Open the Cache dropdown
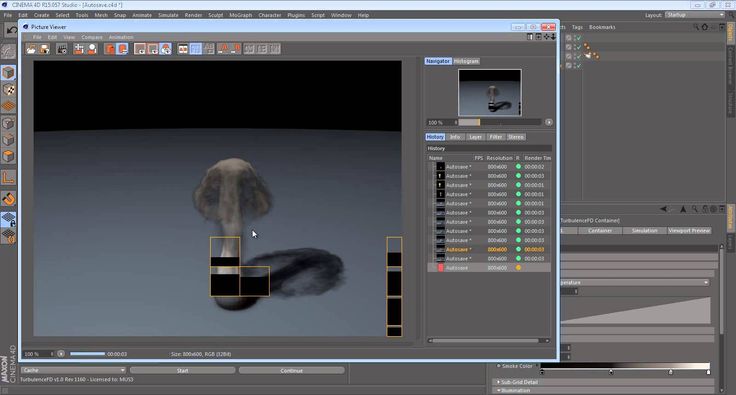736x395 pixels. pos(73,370)
